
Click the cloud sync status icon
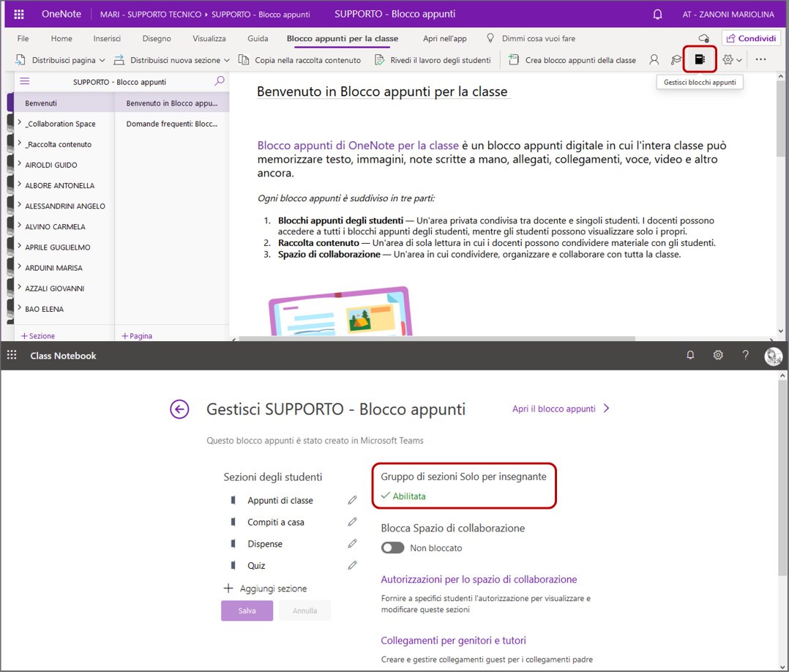pos(704,38)
